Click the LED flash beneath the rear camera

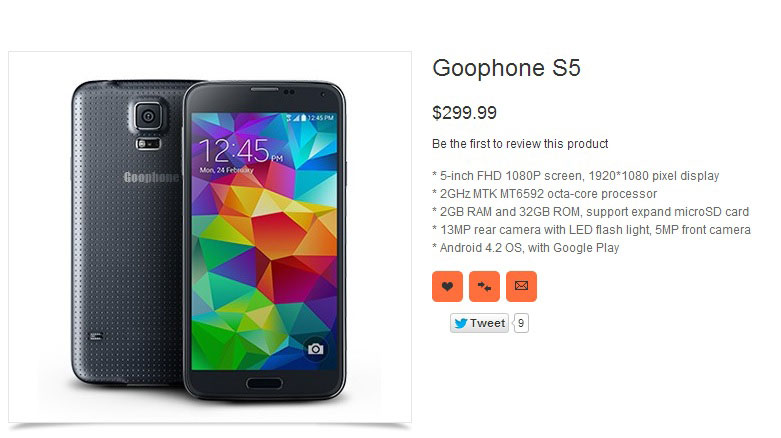pos(148,144)
